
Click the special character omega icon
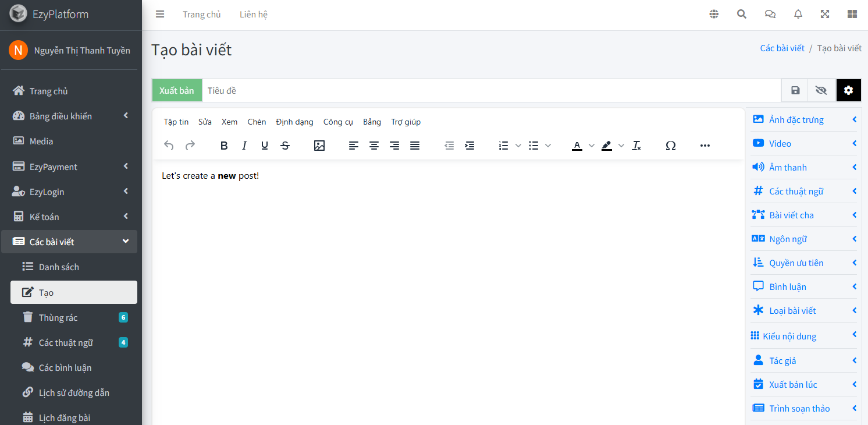coord(670,146)
